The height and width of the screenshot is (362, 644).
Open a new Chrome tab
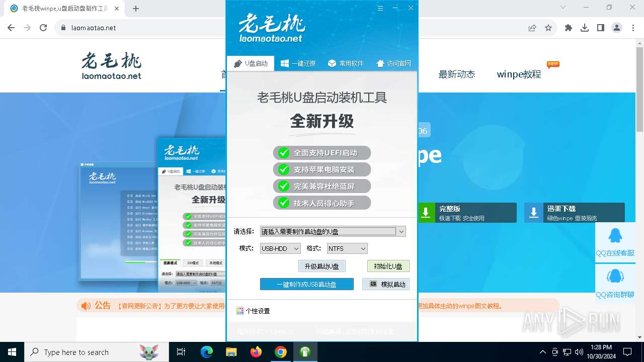136,8
